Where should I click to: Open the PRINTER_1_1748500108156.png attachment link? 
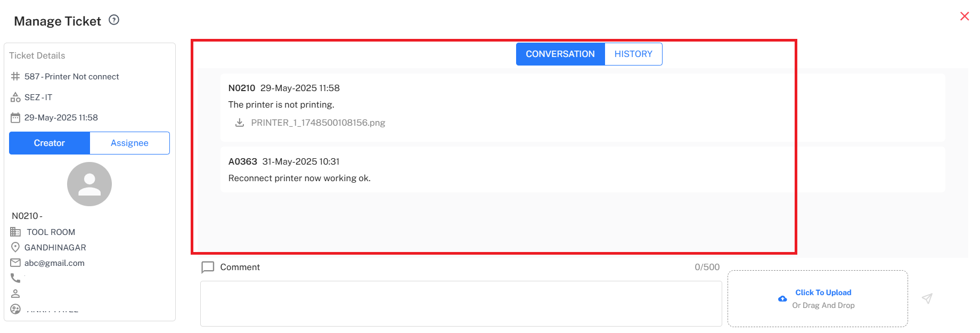(318, 123)
